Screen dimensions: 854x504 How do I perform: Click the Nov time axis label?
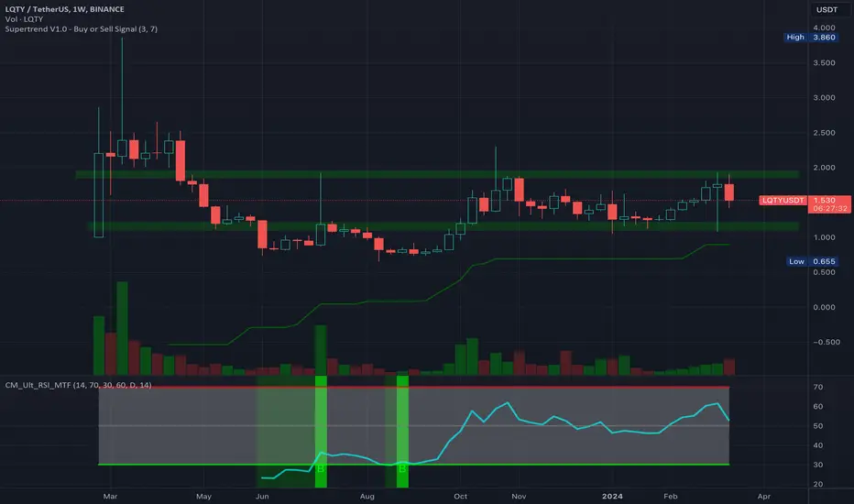coord(519,497)
